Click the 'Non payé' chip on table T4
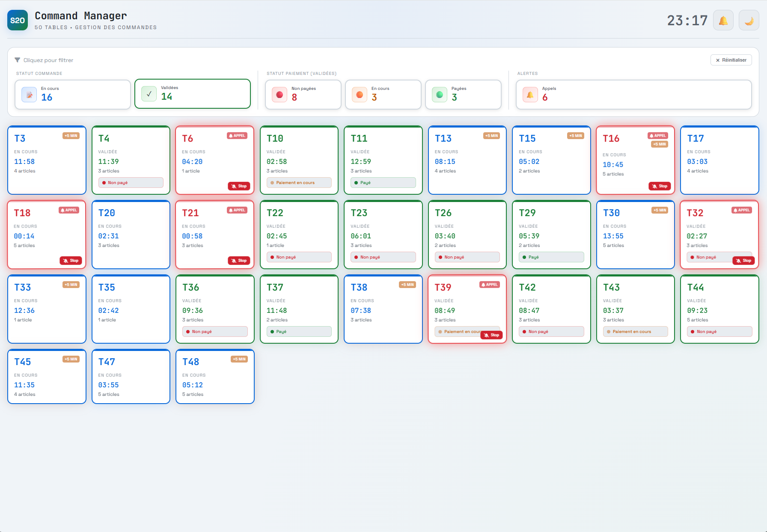 131,182
